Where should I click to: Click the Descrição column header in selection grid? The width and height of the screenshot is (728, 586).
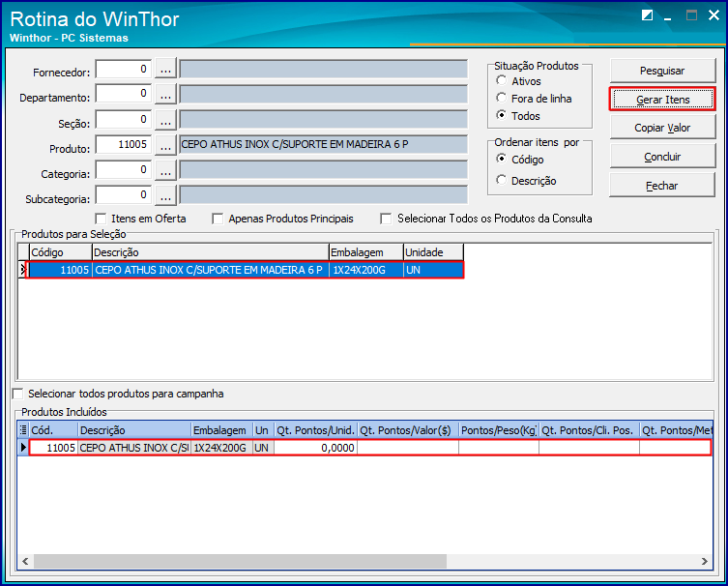point(211,252)
